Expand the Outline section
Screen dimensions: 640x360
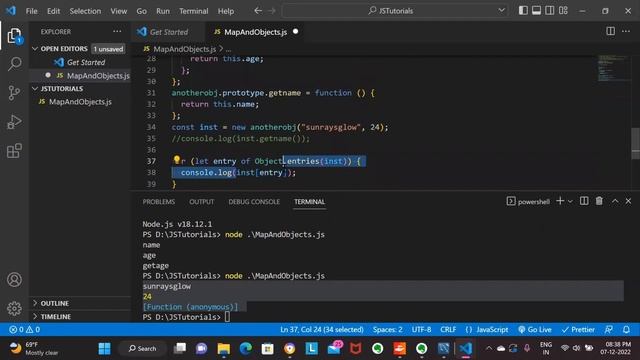[x=54, y=303]
